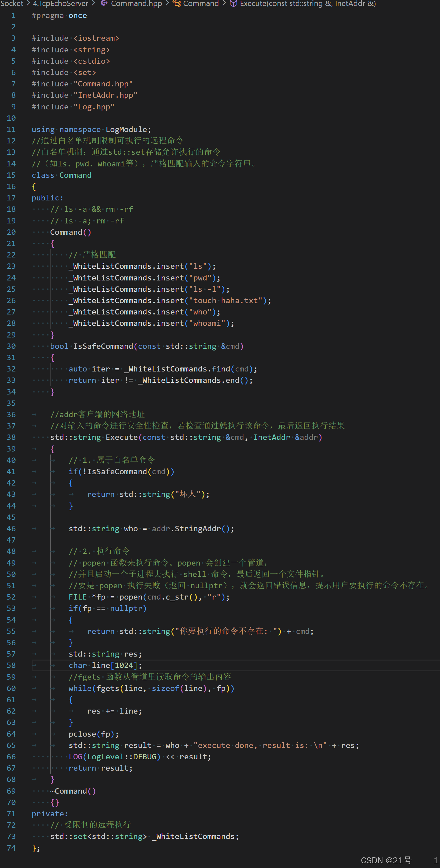The image size is (440, 868).
Task: Expand chevron after Command.hpp breadcrumb
Action: click(167, 3)
